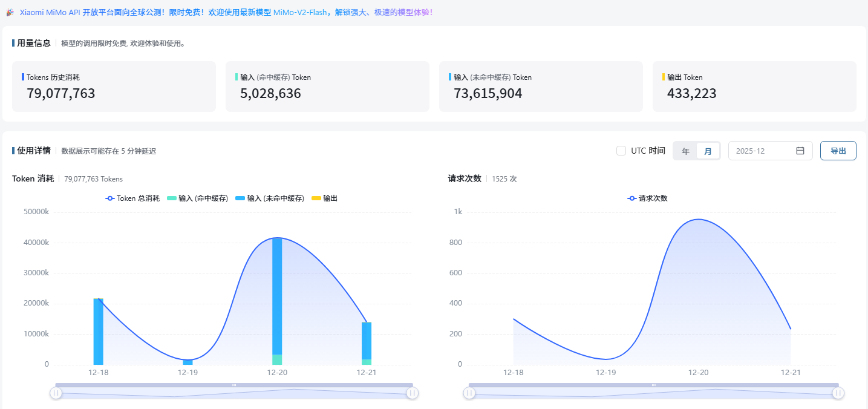The height and width of the screenshot is (409, 868).
Task: Click the 12-20 bar in the Token chart
Action: pos(276,299)
